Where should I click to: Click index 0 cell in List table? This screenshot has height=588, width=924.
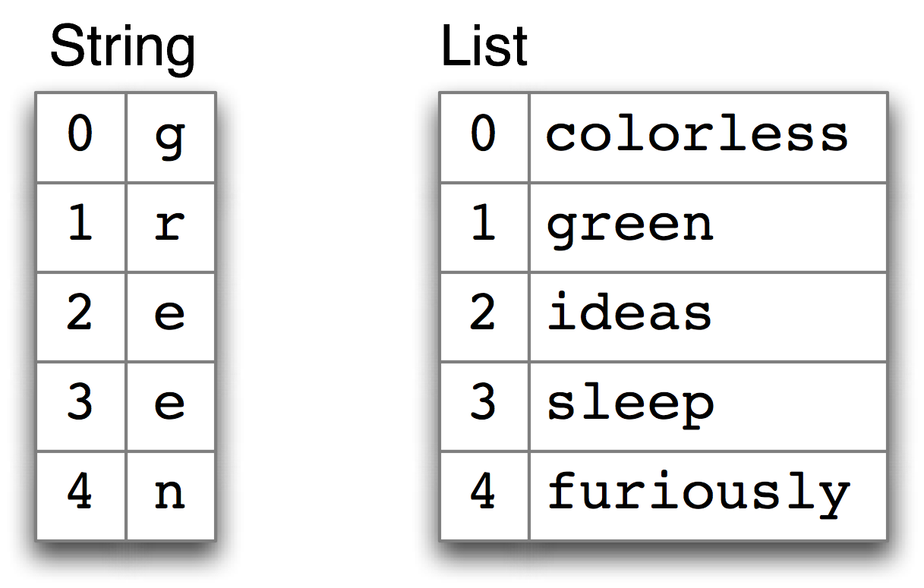click(x=484, y=137)
